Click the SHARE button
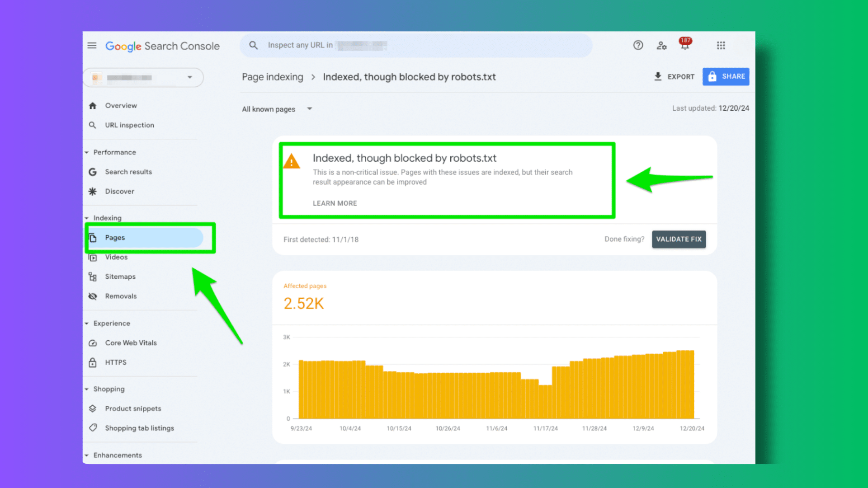The width and height of the screenshot is (868, 488). 726,76
